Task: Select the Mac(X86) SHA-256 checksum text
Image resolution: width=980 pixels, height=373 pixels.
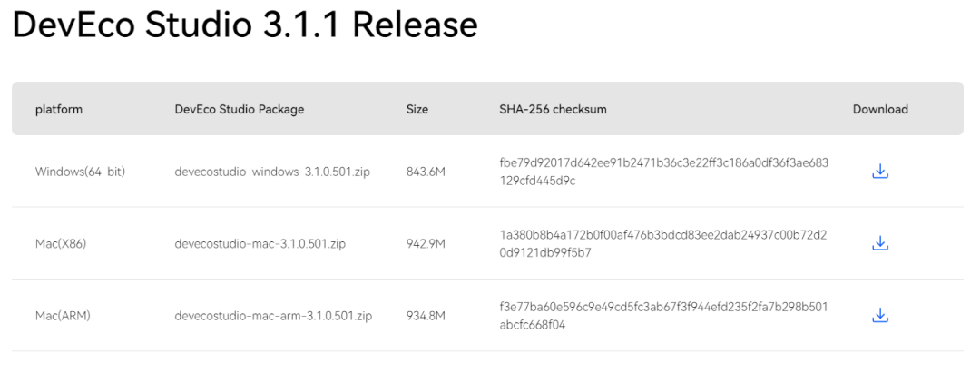Action: (x=663, y=243)
